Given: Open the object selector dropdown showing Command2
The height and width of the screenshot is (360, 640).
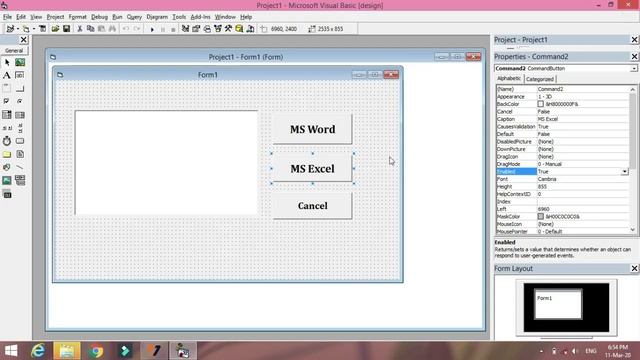Looking at the screenshot, I should click(634, 68).
